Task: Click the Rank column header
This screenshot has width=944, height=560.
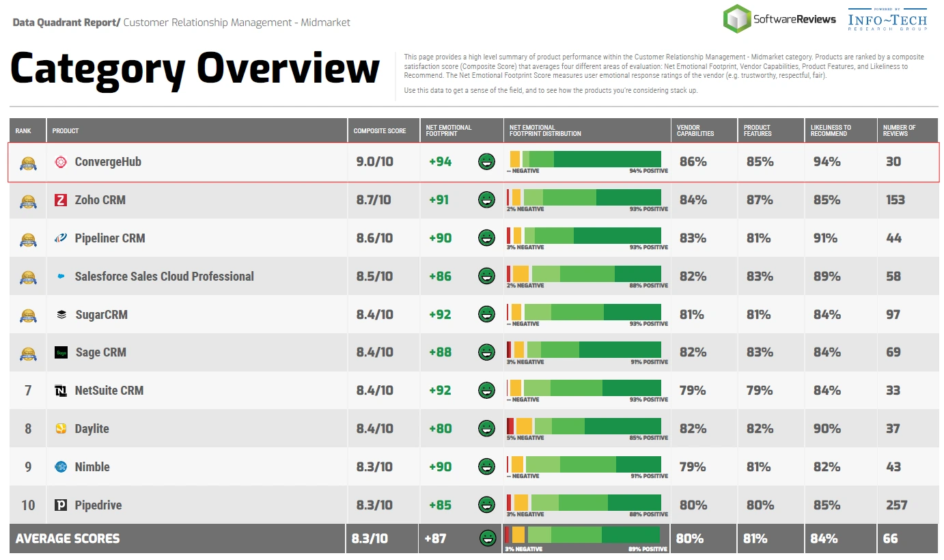Action: [x=28, y=130]
